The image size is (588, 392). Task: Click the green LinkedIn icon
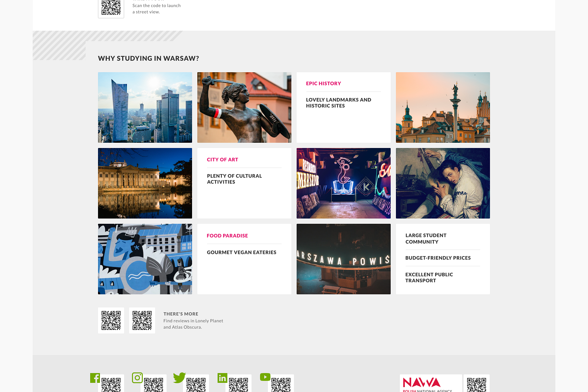pos(222,378)
